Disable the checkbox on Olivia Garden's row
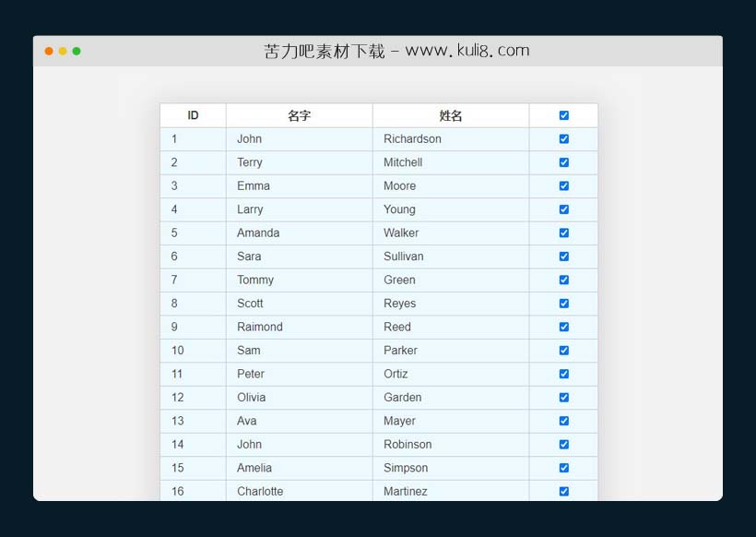Screen dimensions: 756x537 [562, 398]
